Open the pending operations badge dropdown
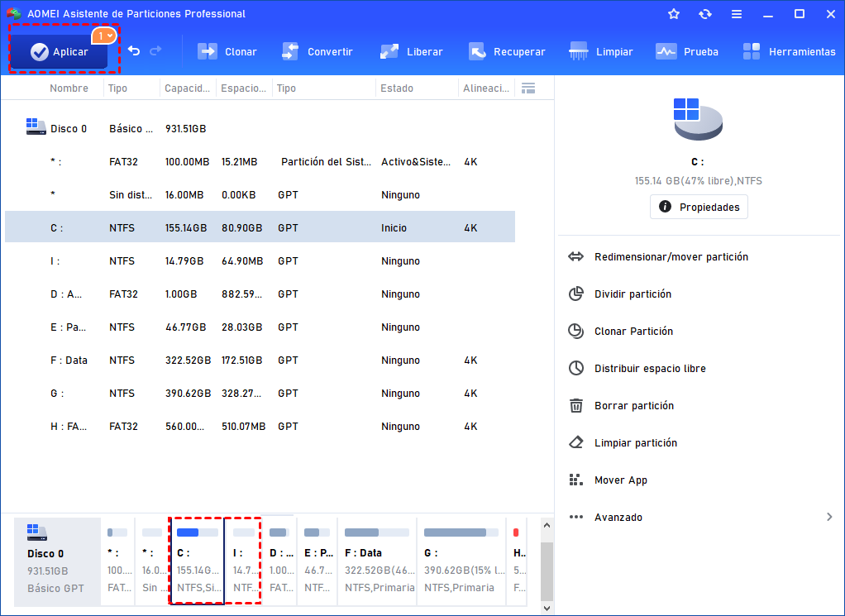 (104, 36)
